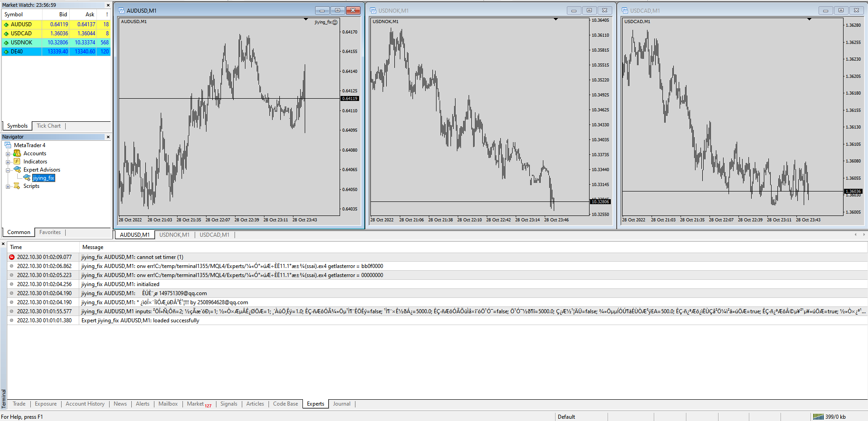Switch to the Tick Chart tab
This screenshot has width=868, height=421.
pyautogui.click(x=48, y=126)
